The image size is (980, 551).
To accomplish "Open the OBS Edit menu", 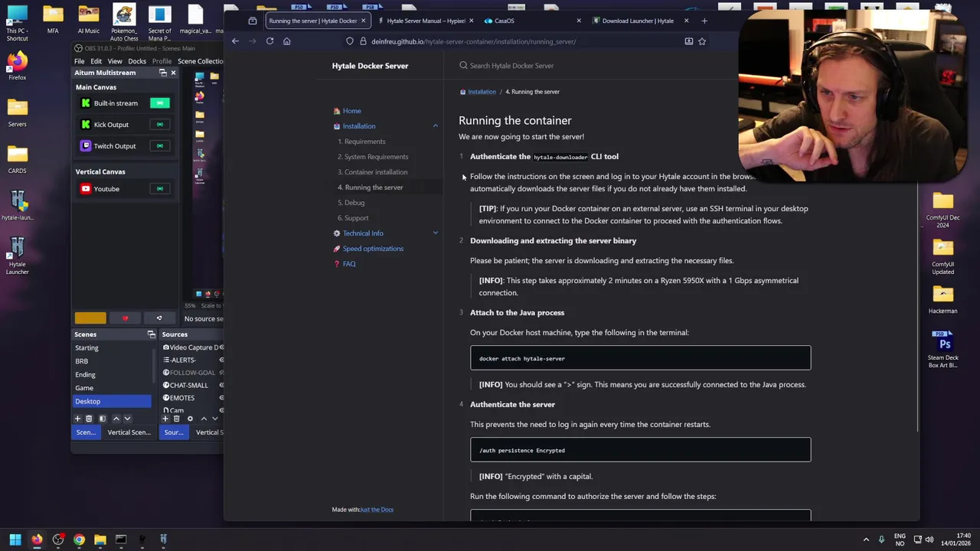I will coord(96,61).
